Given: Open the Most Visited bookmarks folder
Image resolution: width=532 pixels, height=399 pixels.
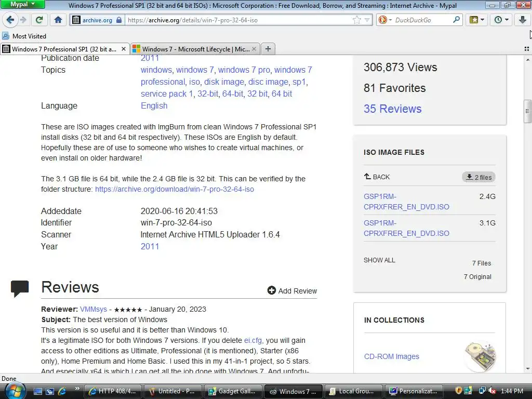Looking at the screenshot, I should (24, 36).
